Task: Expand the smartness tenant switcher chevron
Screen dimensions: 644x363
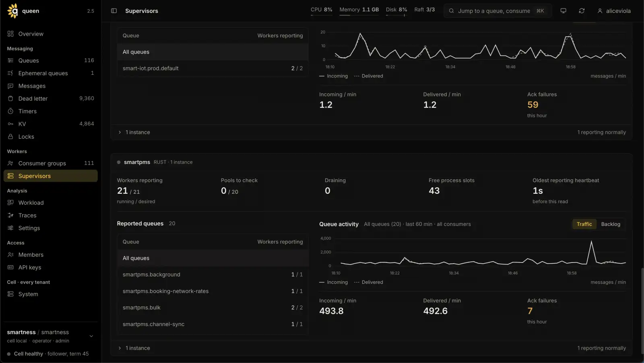Action: tap(91, 336)
